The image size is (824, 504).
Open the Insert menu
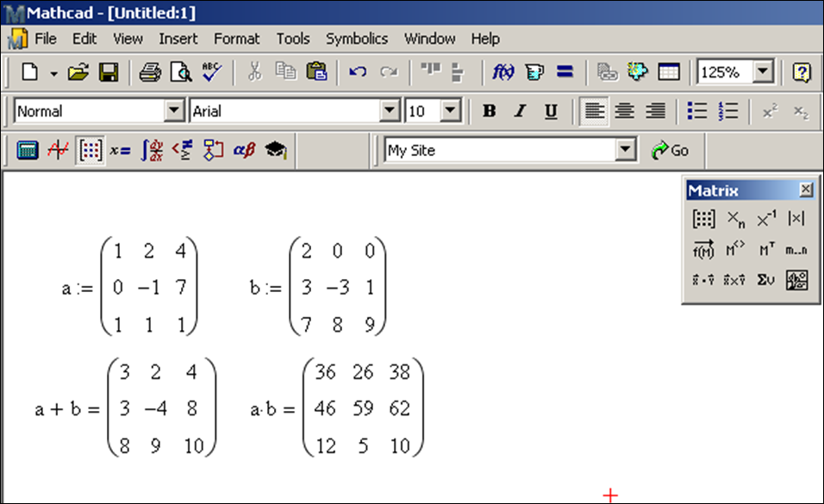click(178, 39)
